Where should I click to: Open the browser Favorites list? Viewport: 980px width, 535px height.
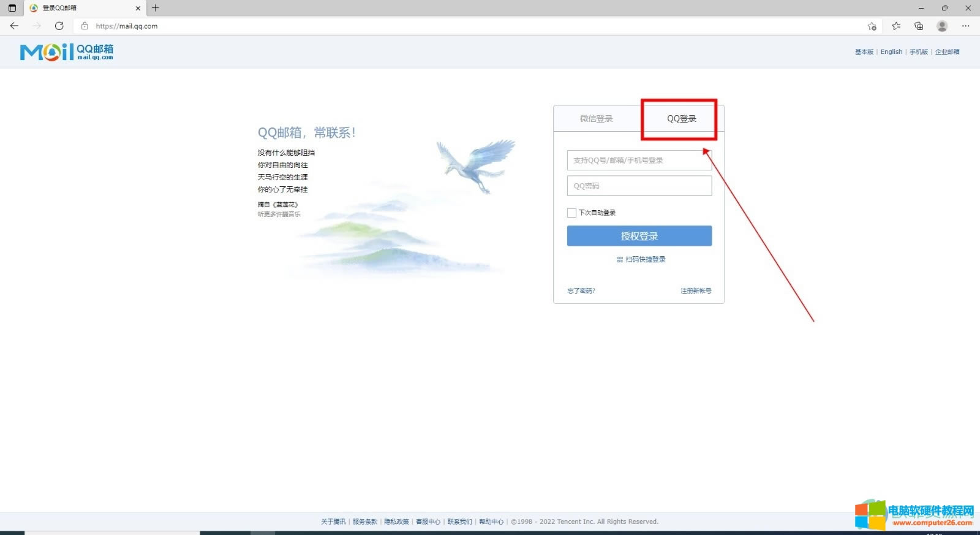tap(896, 26)
